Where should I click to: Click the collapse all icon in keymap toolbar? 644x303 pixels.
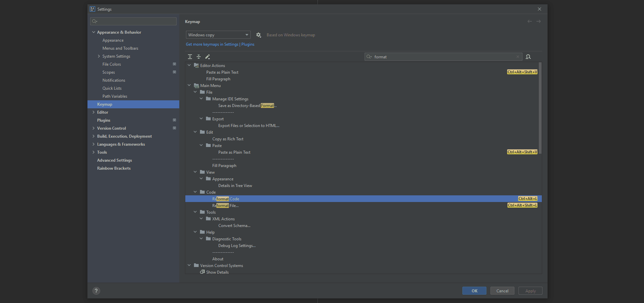199,57
